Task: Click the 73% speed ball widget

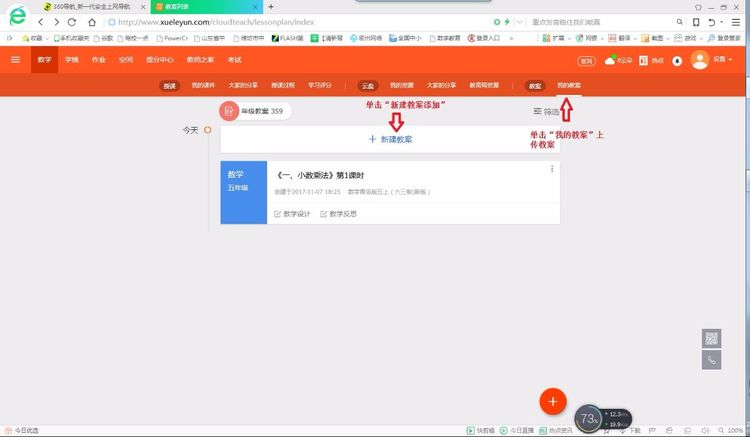Action: (588, 419)
